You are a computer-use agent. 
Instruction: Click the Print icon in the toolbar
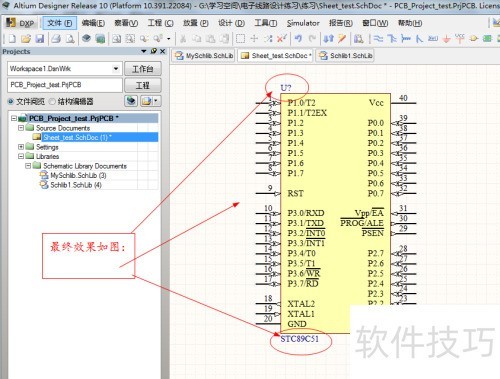pos(56,39)
